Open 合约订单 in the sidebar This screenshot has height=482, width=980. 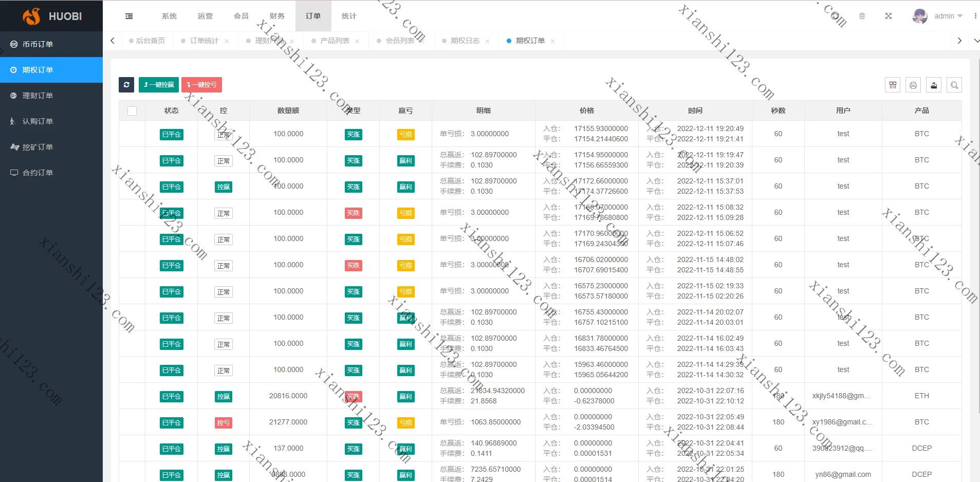coord(51,173)
